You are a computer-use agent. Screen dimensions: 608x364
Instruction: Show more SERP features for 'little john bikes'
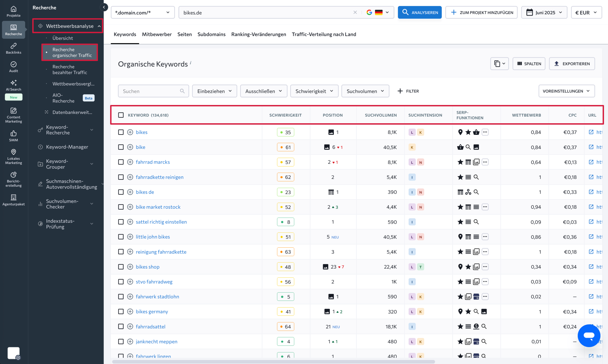[x=485, y=237]
